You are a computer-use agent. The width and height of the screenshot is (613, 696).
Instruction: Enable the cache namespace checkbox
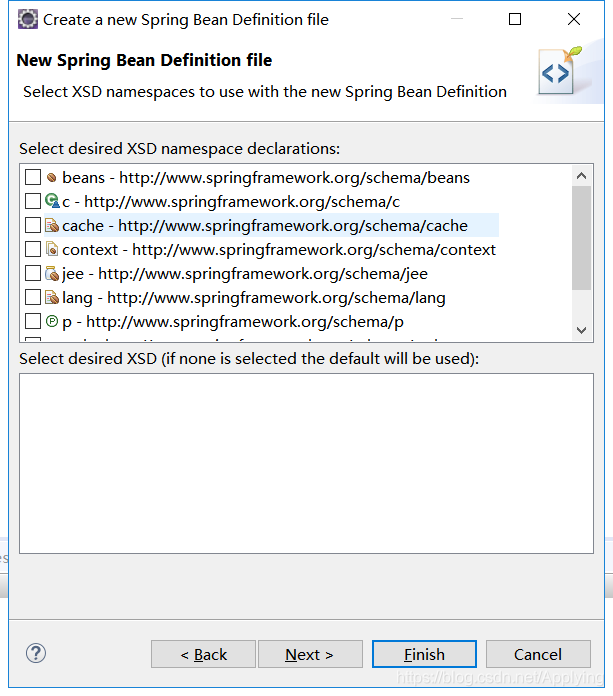point(33,225)
